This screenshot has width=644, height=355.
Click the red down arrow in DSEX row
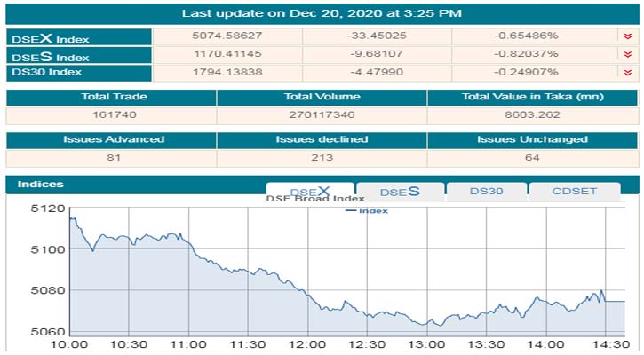pos(628,36)
